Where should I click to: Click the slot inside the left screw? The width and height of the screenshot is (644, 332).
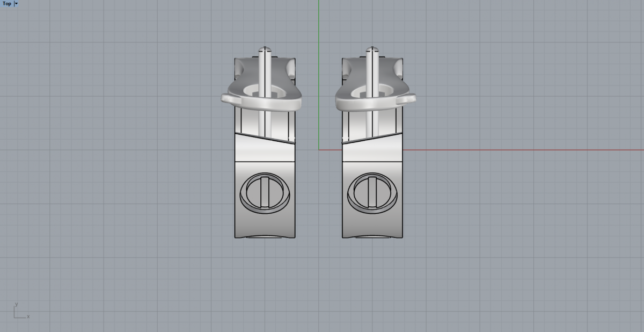[265, 191]
